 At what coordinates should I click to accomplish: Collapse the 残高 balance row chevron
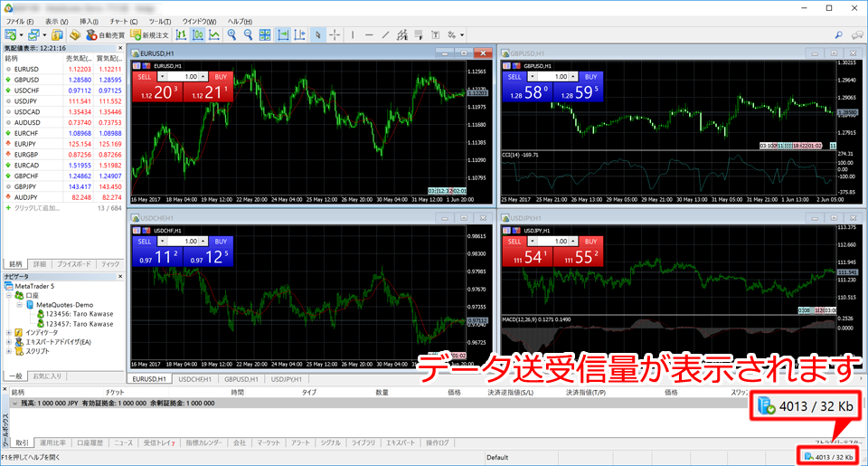[15, 404]
